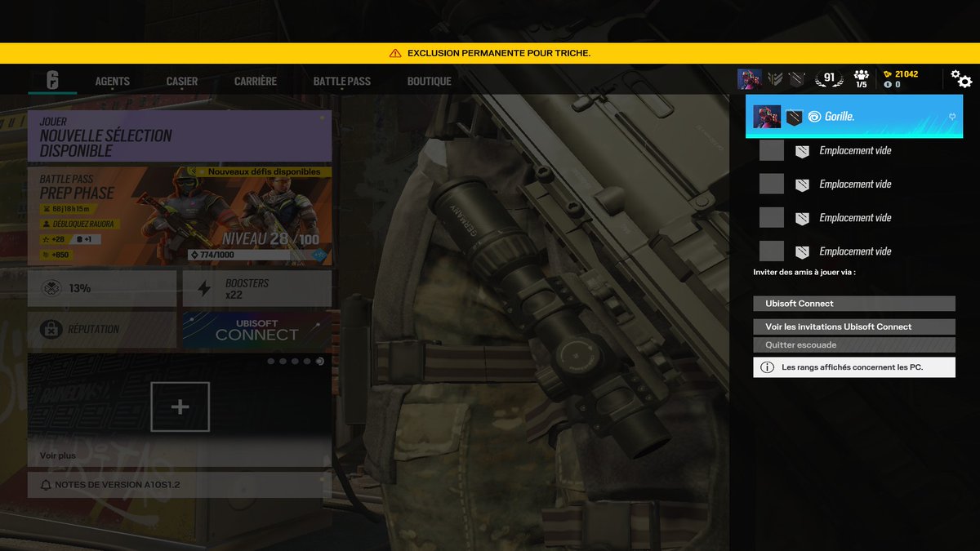The width and height of the screenshot is (980, 551).
Task: Open the Agents menu
Action: click(112, 82)
